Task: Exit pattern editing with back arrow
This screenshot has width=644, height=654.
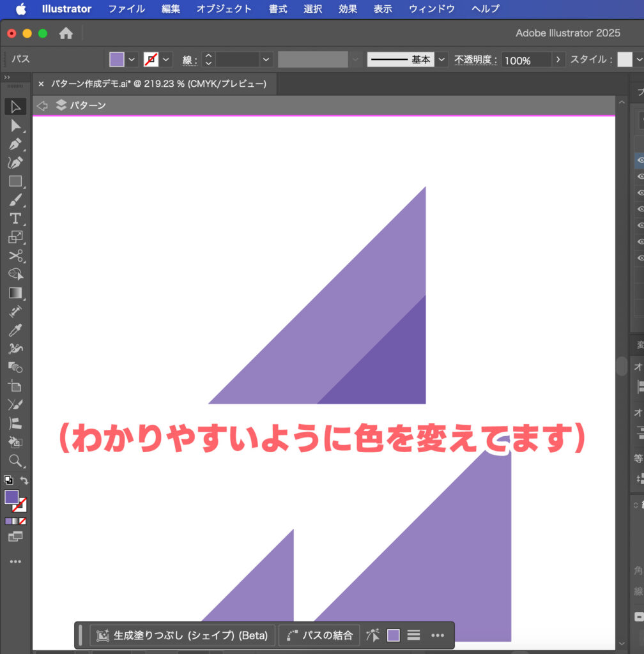Action: [43, 105]
